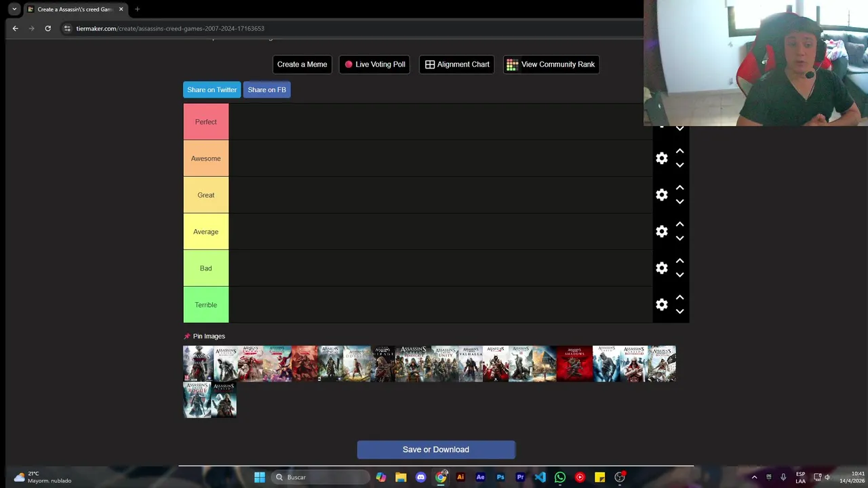This screenshot has width=868, height=488.
Task: Open a new browser tab
Action: pyautogui.click(x=137, y=9)
